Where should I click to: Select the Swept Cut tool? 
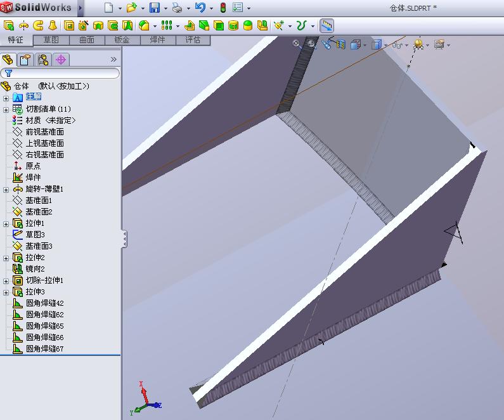(113, 25)
